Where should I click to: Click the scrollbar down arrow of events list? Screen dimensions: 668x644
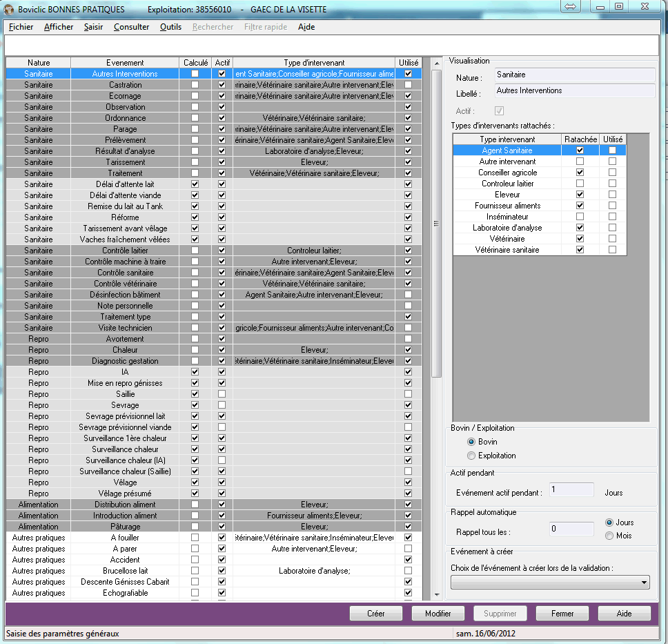click(x=437, y=594)
